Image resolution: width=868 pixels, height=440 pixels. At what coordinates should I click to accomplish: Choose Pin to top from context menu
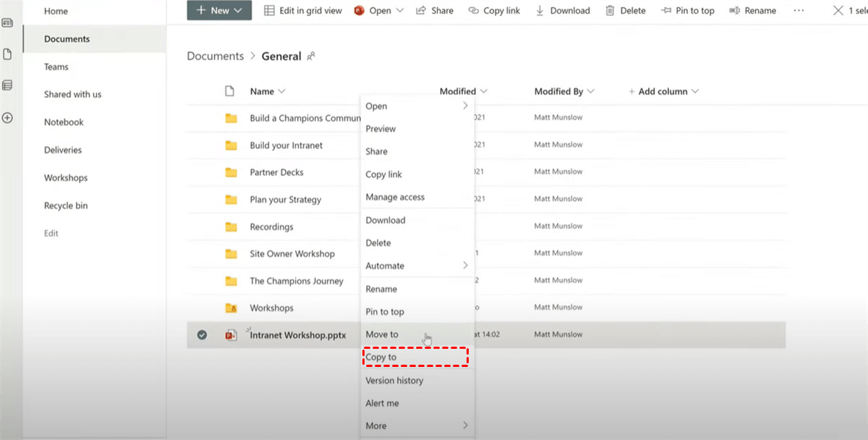click(x=385, y=312)
